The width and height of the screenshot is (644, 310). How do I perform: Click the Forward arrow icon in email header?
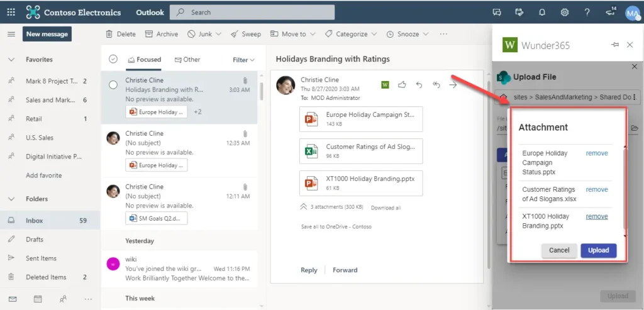[453, 85]
